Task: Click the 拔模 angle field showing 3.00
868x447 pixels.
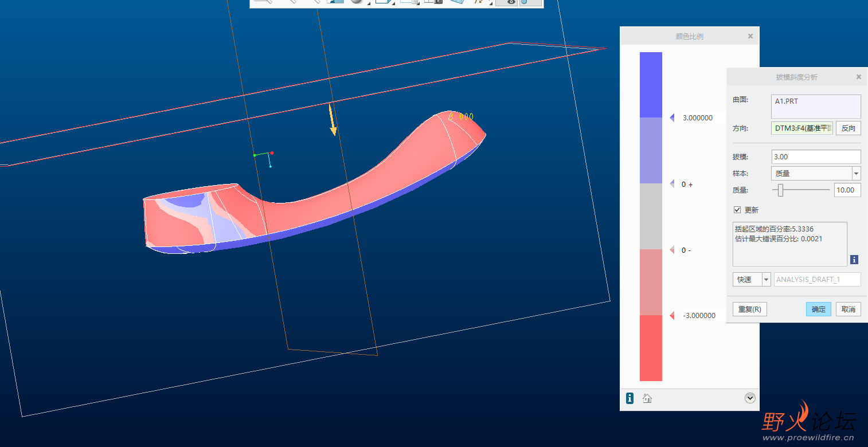Action: (x=816, y=156)
